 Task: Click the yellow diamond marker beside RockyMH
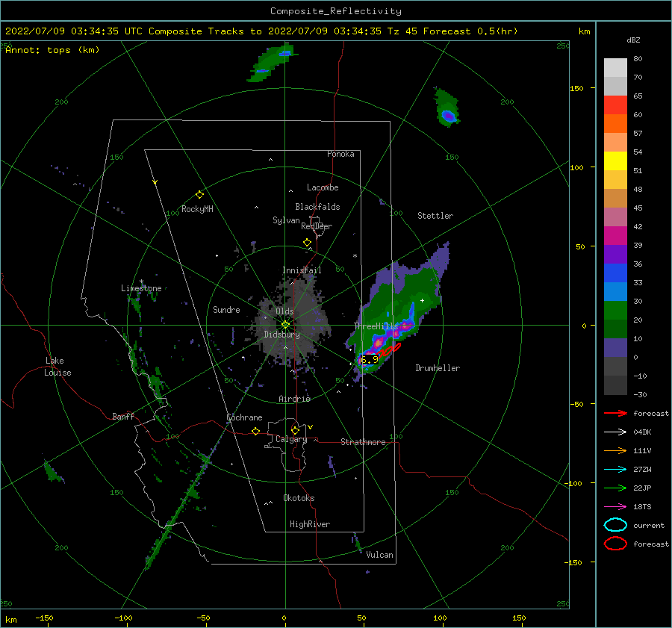pos(199,195)
